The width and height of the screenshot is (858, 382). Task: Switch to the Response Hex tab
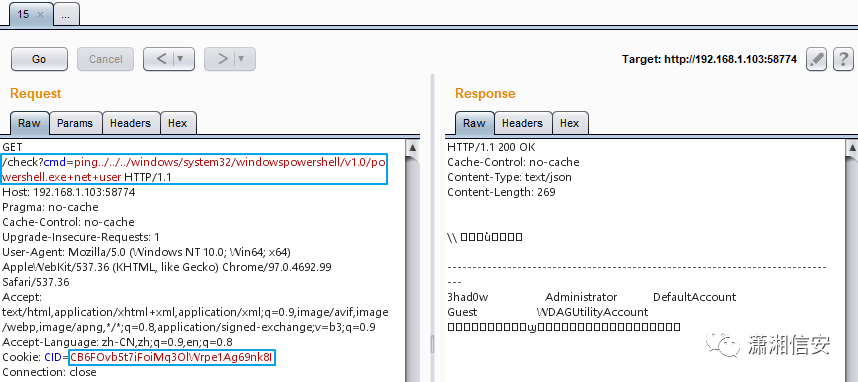[x=570, y=123]
